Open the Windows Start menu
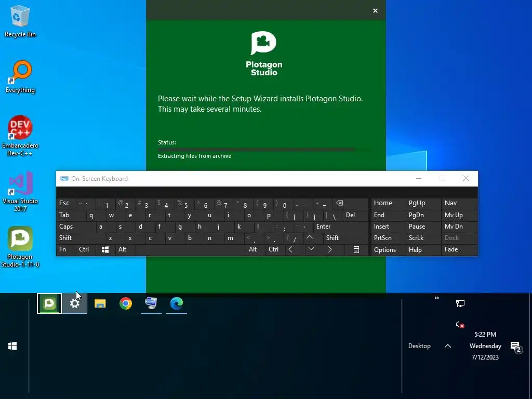This screenshot has width=532, height=399. point(12,346)
